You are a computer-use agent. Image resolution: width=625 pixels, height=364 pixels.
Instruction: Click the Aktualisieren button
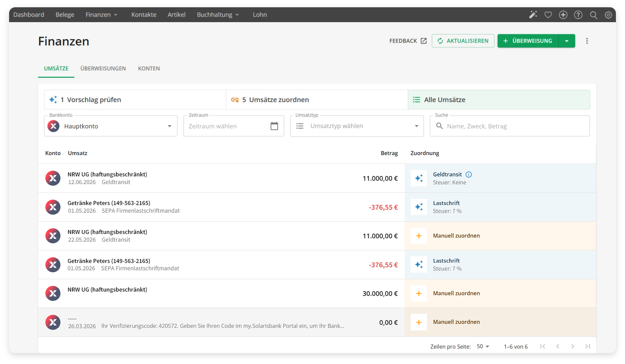tap(463, 41)
